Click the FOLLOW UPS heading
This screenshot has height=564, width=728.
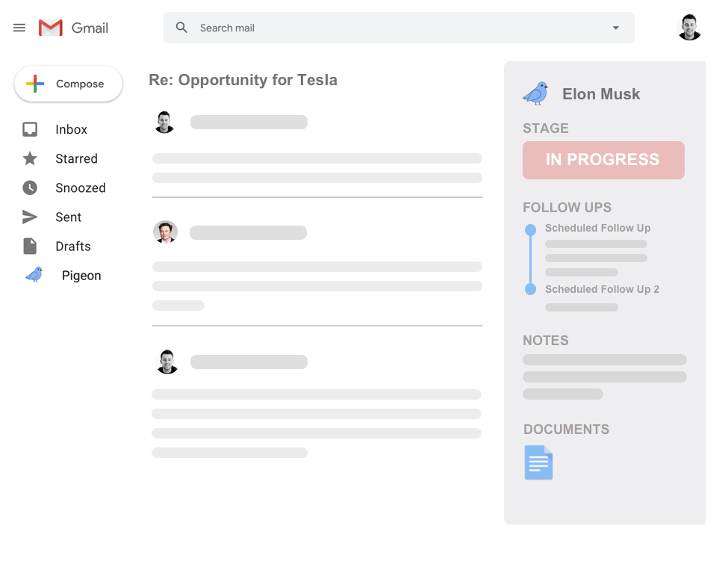[x=567, y=208]
